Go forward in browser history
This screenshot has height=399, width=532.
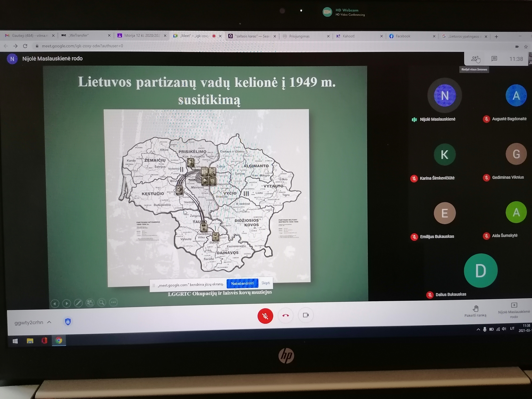[16, 46]
